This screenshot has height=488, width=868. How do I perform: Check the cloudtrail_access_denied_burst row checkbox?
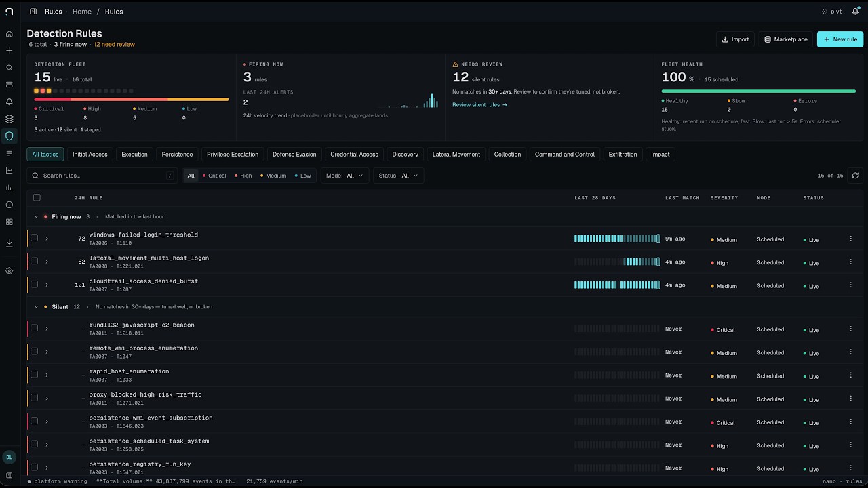(x=35, y=284)
